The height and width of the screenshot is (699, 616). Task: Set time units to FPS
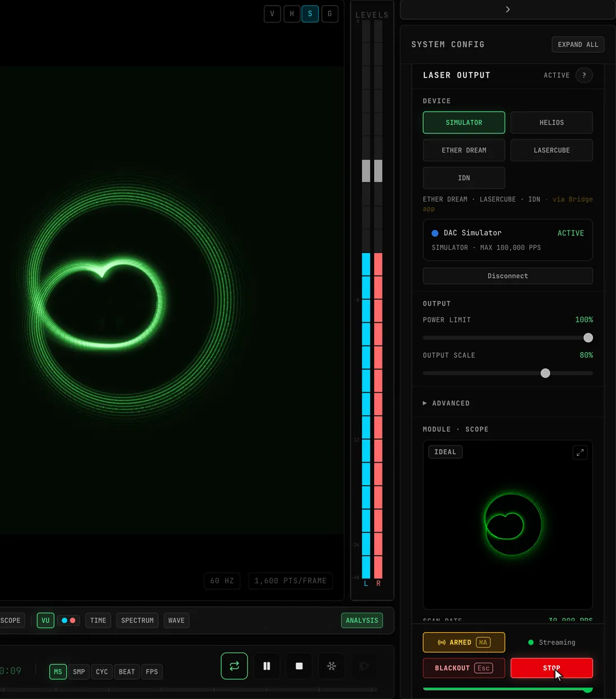tap(152, 672)
